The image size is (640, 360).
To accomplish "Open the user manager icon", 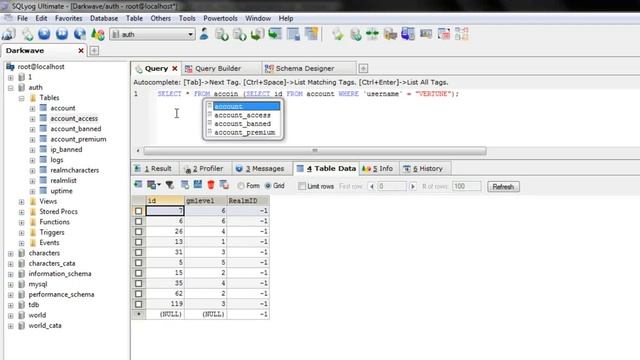I will coord(204,34).
